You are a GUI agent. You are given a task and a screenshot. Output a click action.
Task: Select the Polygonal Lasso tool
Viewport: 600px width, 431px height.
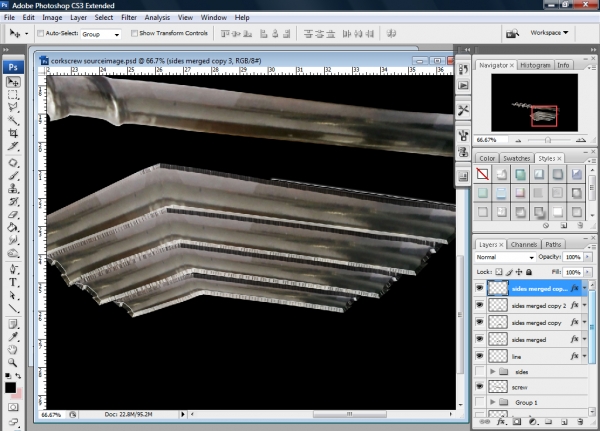pyautogui.click(x=13, y=108)
